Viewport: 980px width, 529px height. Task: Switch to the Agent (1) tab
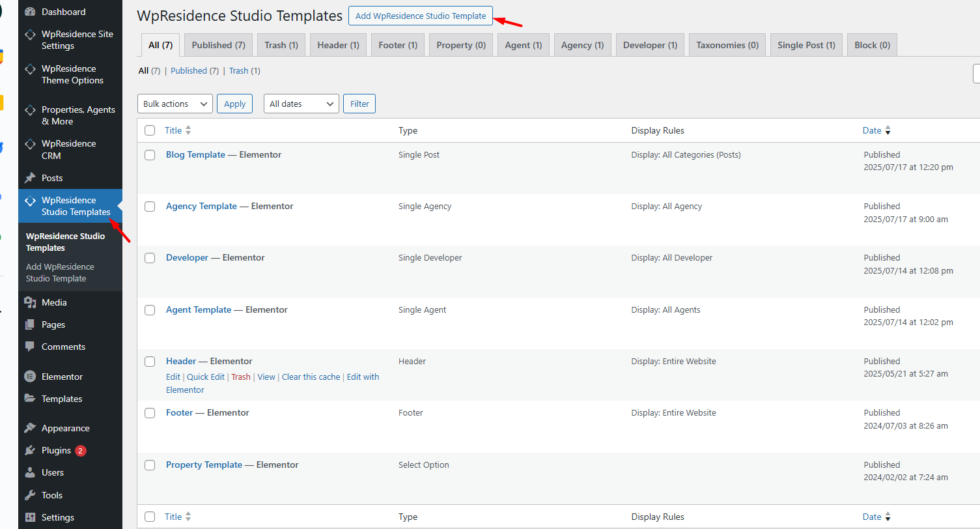tap(524, 45)
